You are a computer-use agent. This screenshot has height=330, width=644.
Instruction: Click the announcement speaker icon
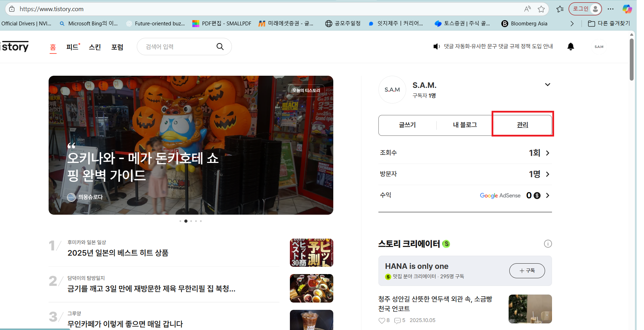tap(436, 47)
